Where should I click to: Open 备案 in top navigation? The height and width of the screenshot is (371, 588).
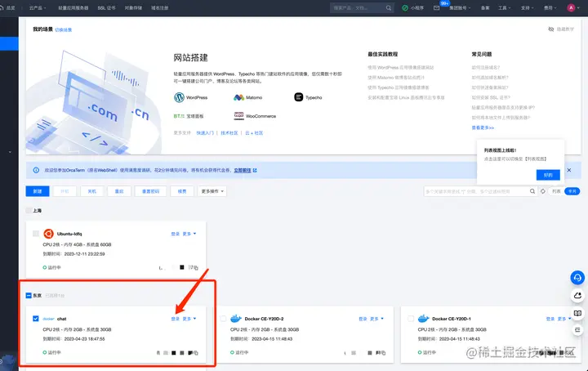click(x=485, y=8)
